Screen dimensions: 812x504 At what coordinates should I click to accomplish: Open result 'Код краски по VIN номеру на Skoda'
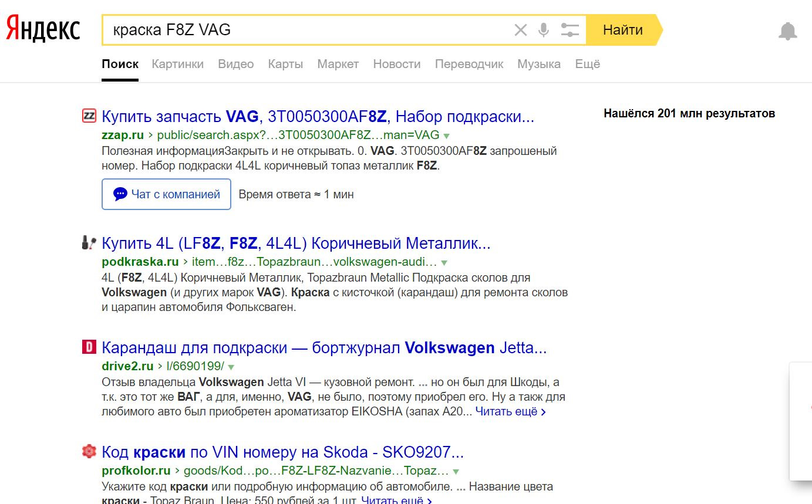coord(283,452)
